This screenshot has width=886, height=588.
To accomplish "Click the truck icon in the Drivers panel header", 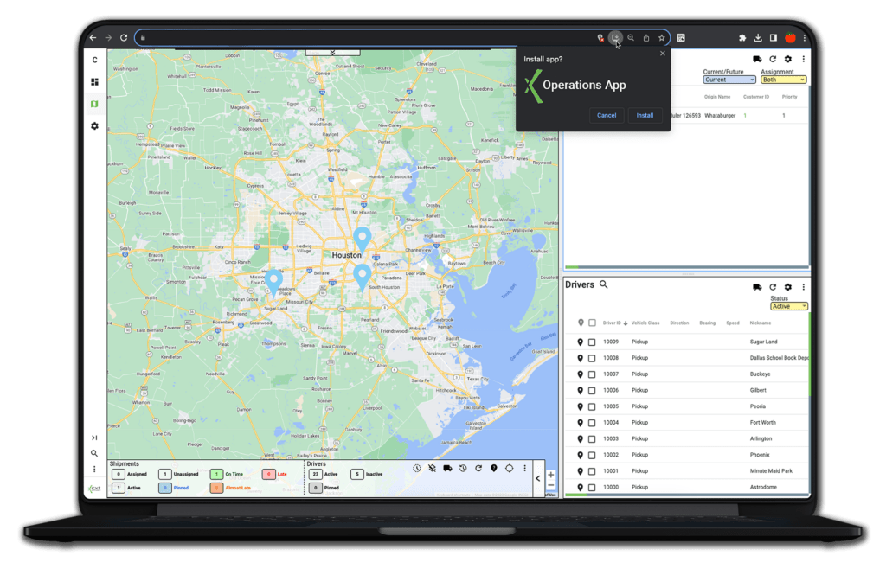I will [x=757, y=287].
